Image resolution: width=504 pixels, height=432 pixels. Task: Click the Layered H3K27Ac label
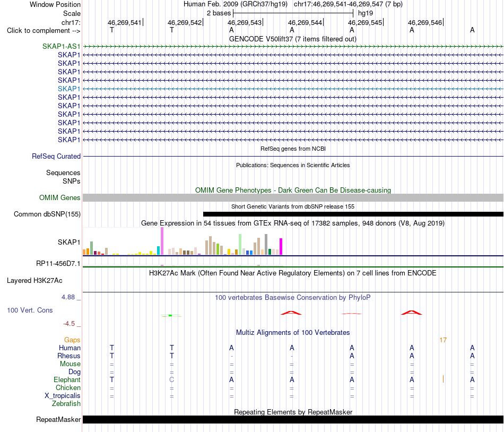(x=34, y=280)
